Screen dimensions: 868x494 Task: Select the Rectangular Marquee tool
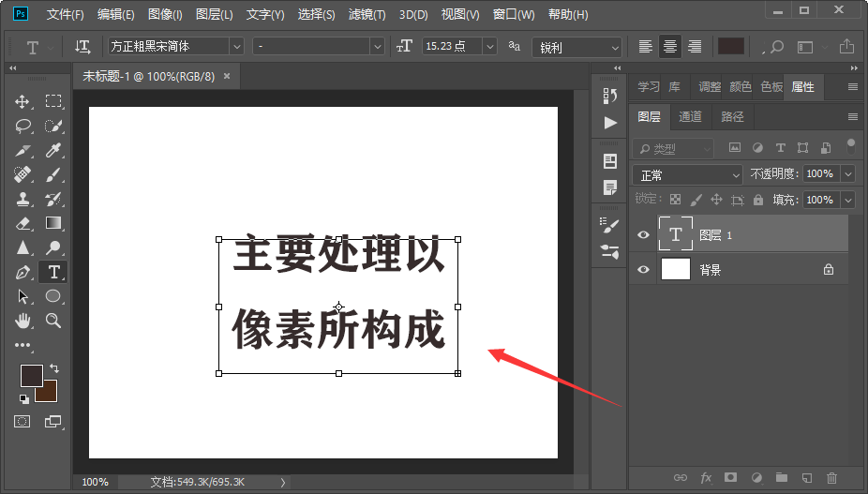pyautogui.click(x=53, y=101)
